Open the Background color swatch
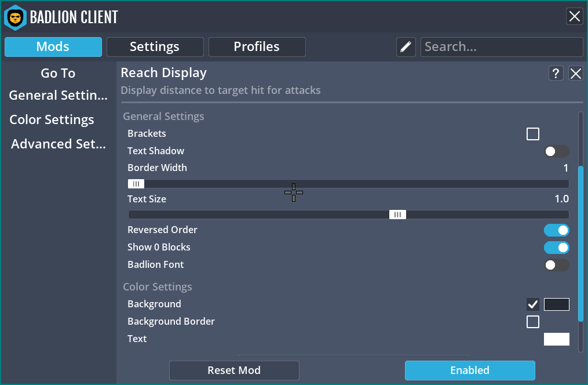Viewport: 588px width, 385px height. tap(557, 304)
